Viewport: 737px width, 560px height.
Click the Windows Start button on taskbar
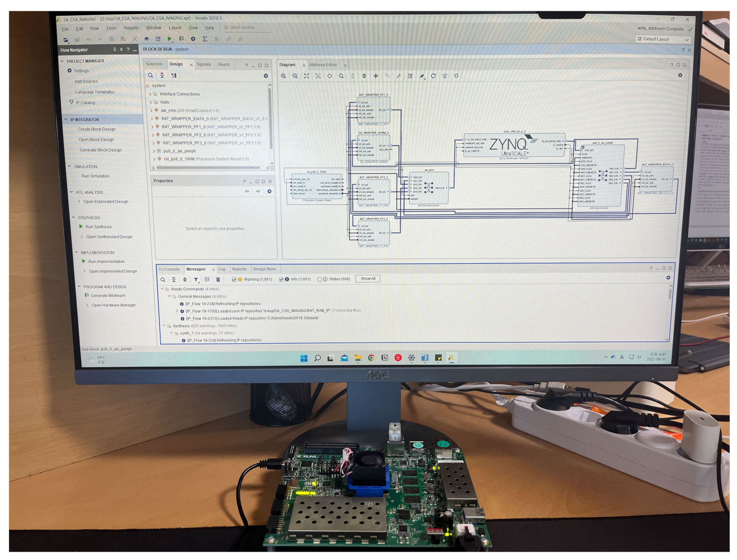pos(304,358)
